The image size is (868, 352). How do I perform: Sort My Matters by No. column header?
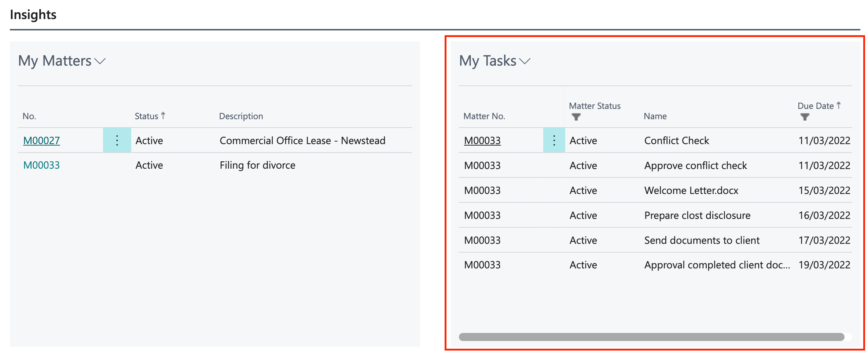point(29,116)
